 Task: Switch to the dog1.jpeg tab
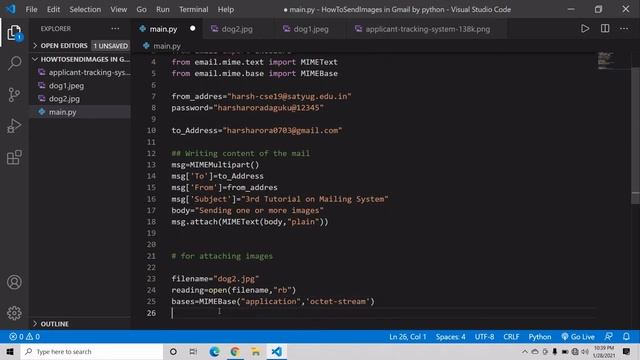click(311, 29)
